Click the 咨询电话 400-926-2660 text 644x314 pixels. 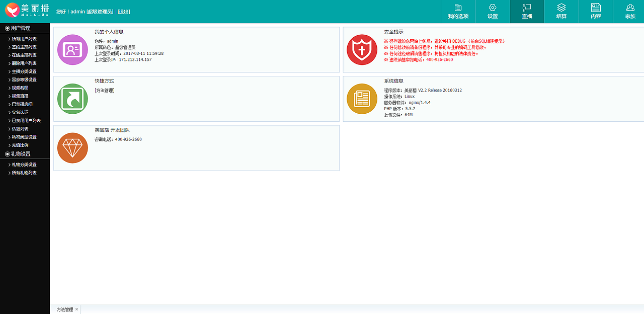118,139
